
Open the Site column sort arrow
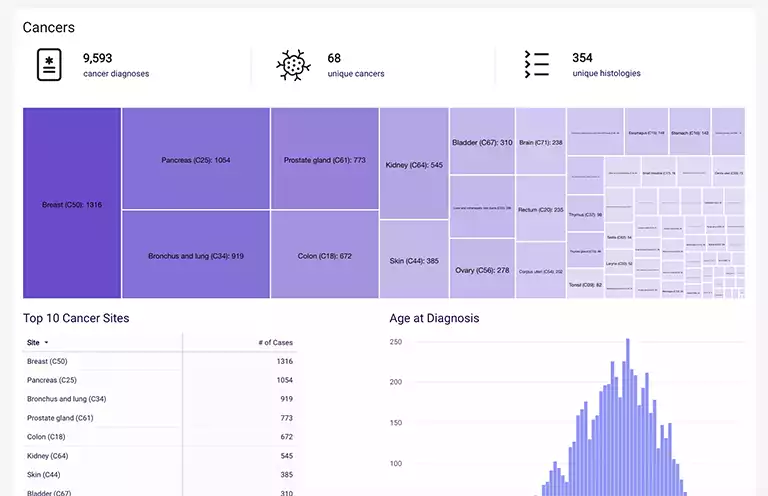[x=46, y=342]
